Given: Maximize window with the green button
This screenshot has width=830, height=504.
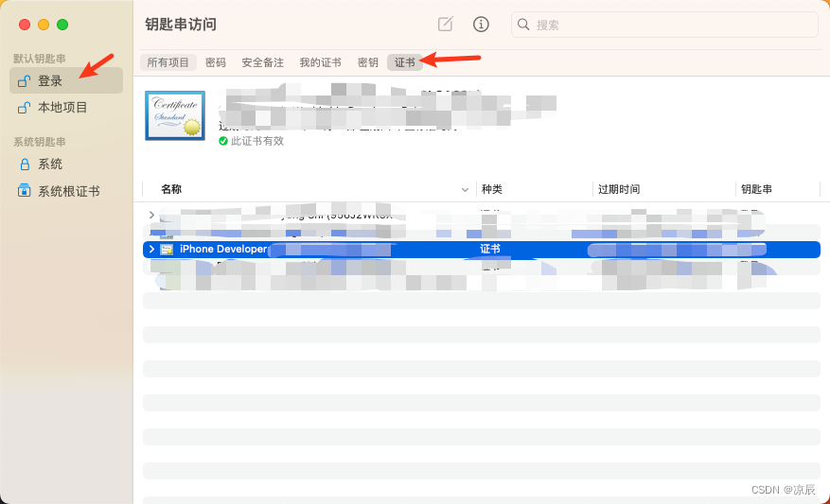Looking at the screenshot, I should point(62,25).
